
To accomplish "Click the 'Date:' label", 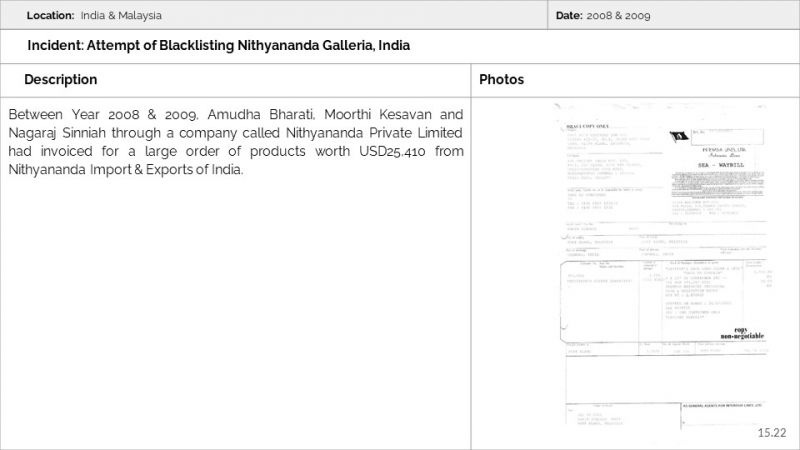I will pos(568,16).
